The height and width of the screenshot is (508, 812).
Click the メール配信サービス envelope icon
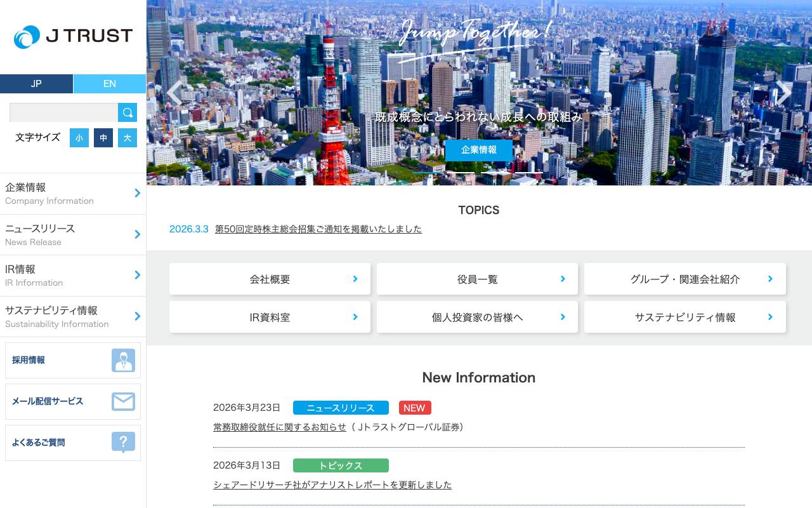[123, 401]
